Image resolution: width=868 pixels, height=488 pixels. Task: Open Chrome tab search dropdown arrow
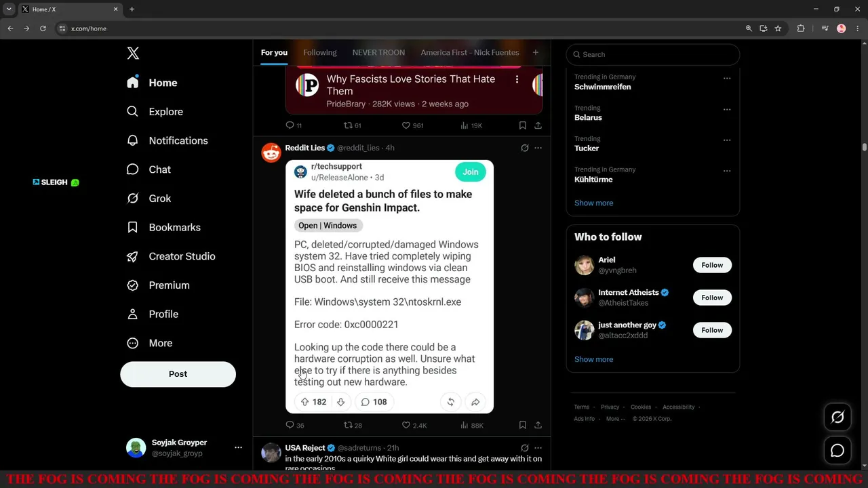(x=9, y=9)
